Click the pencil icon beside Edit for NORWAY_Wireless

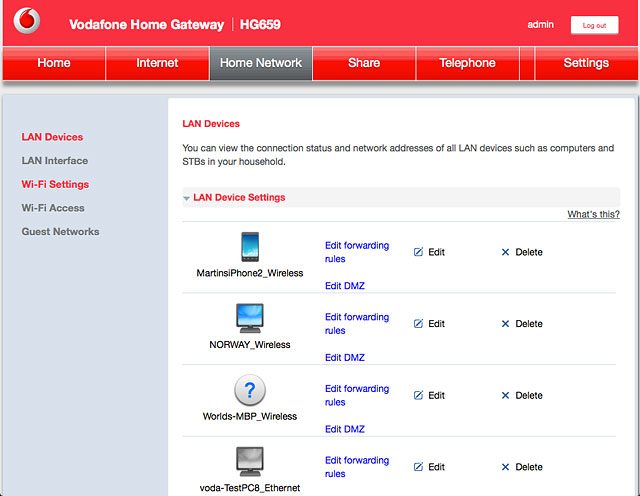418,324
